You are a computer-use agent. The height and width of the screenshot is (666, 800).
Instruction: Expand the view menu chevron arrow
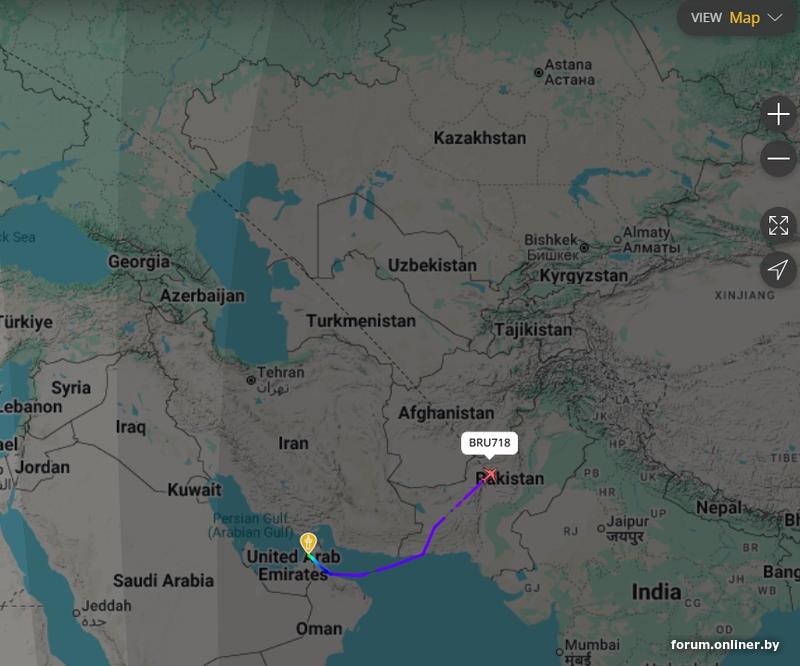click(x=775, y=18)
